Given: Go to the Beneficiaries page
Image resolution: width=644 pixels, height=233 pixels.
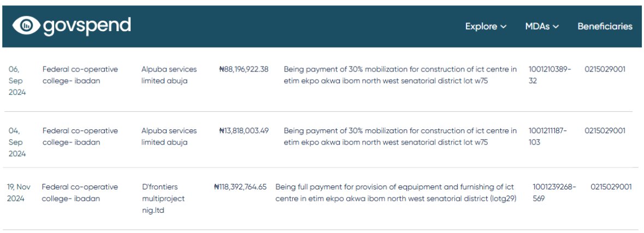Looking at the screenshot, I should pyautogui.click(x=605, y=26).
